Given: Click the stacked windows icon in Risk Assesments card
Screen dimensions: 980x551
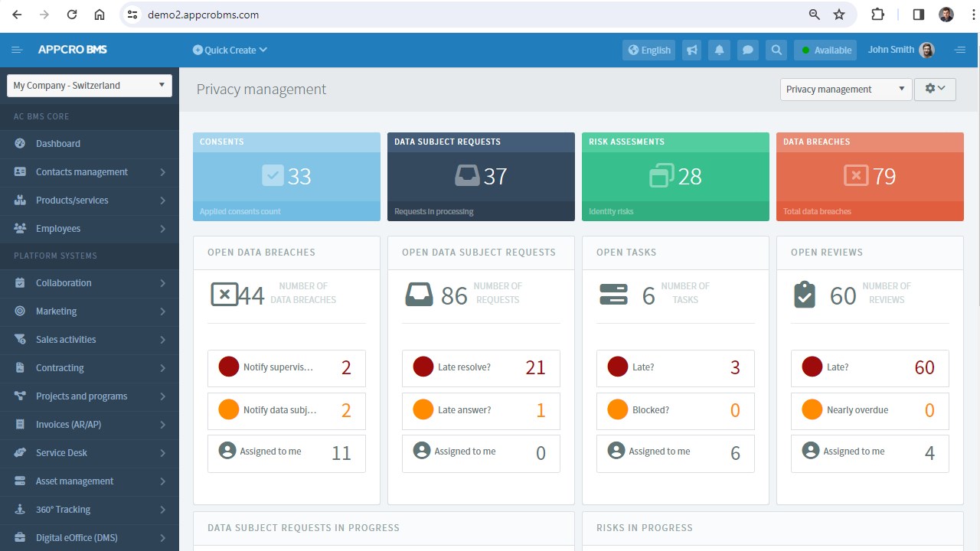Looking at the screenshot, I should [661, 175].
